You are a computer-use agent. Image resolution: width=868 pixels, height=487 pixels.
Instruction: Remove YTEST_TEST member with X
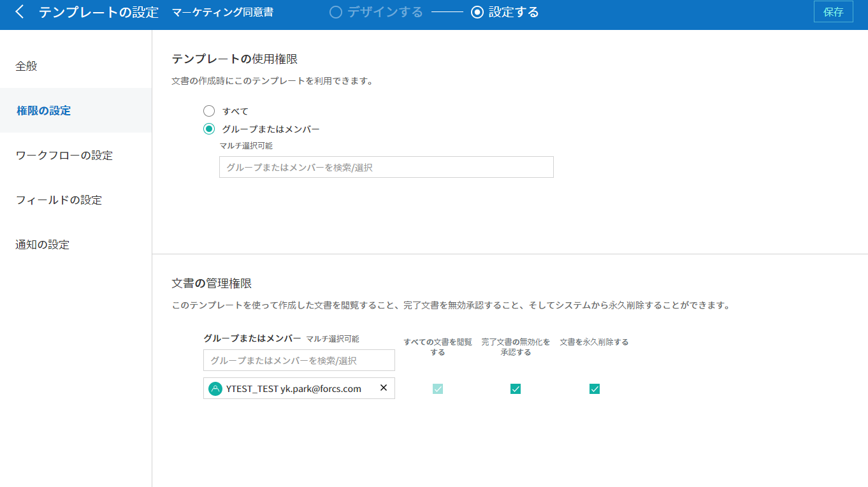384,388
